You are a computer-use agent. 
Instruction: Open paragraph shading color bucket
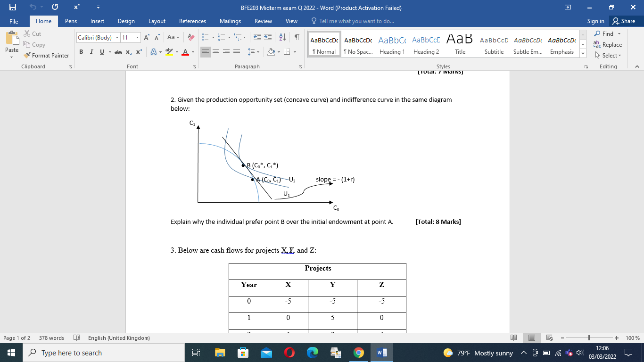click(271, 52)
